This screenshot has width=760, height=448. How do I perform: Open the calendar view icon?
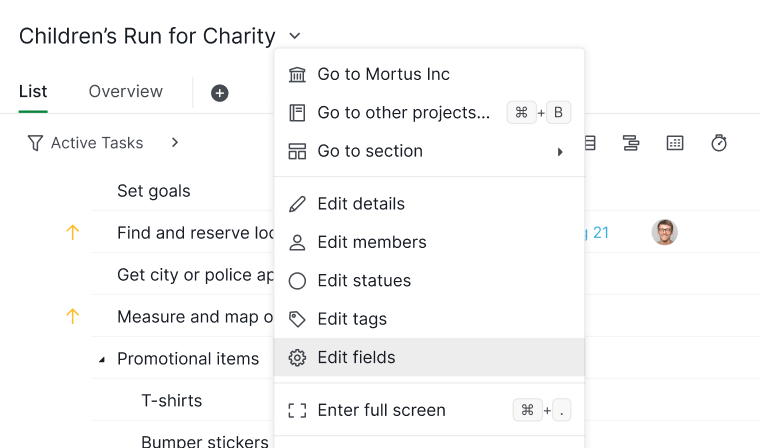675,143
